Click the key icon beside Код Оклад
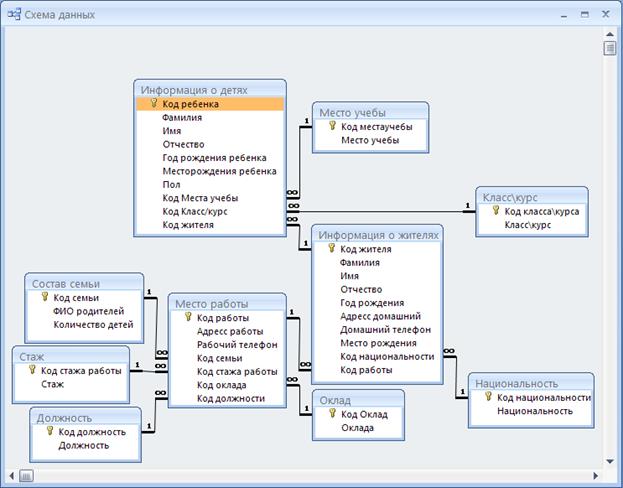The height and width of the screenshot is (488, 623). 331,414
